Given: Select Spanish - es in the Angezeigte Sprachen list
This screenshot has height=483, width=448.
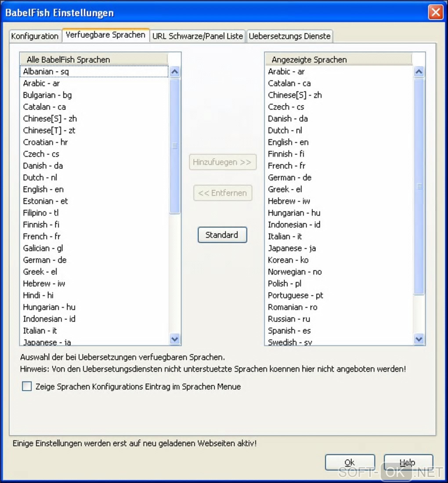Looking at the screenshot, I should tap(339, 330).
